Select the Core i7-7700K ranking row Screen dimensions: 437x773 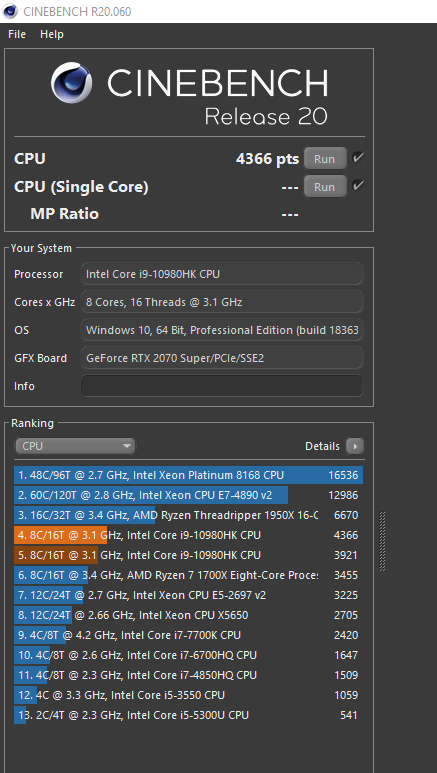tap(188, 635)
